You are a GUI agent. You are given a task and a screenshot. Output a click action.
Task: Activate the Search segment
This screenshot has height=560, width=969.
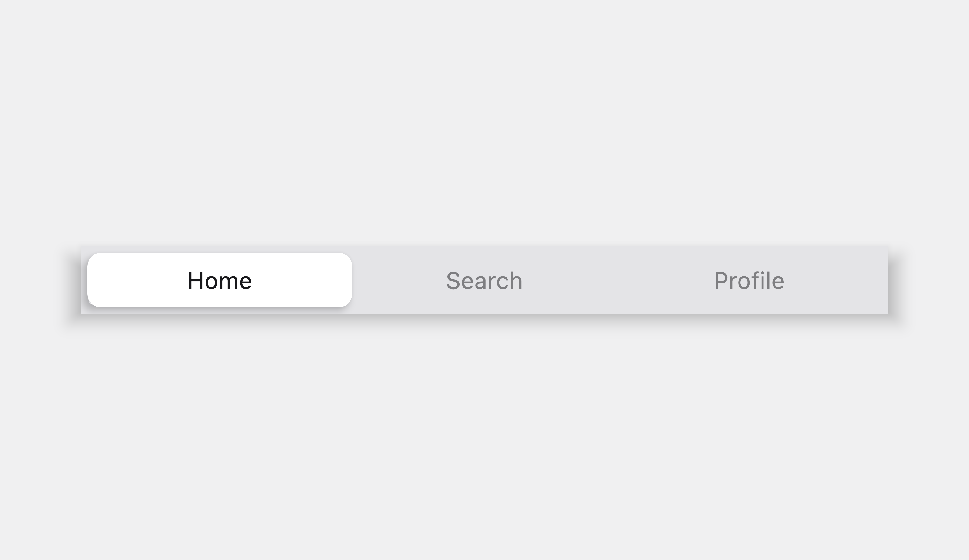pos(484,280)
